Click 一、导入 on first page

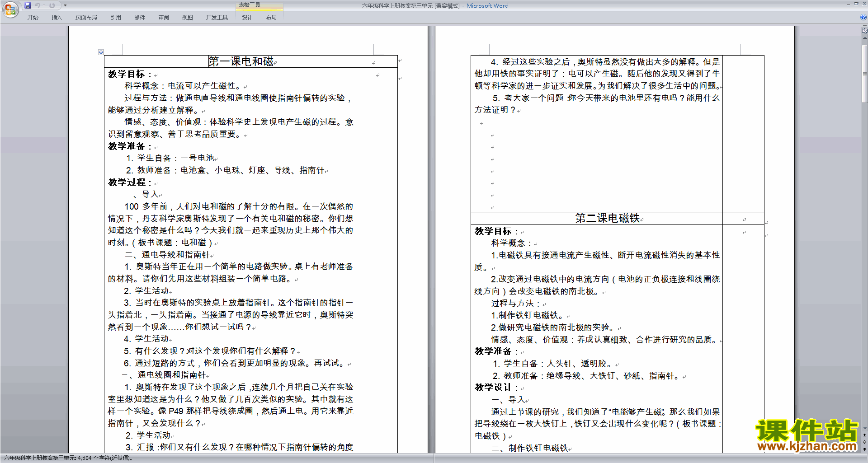[142, 194]
